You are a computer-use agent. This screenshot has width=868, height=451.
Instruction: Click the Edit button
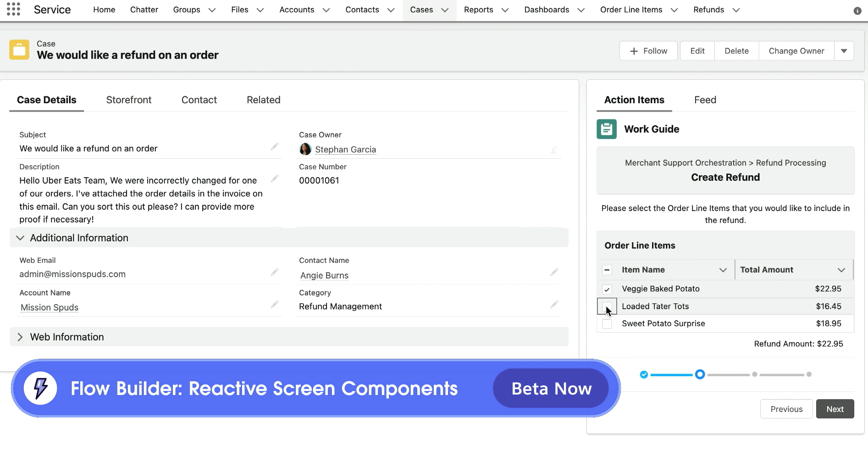pos(697,51)
